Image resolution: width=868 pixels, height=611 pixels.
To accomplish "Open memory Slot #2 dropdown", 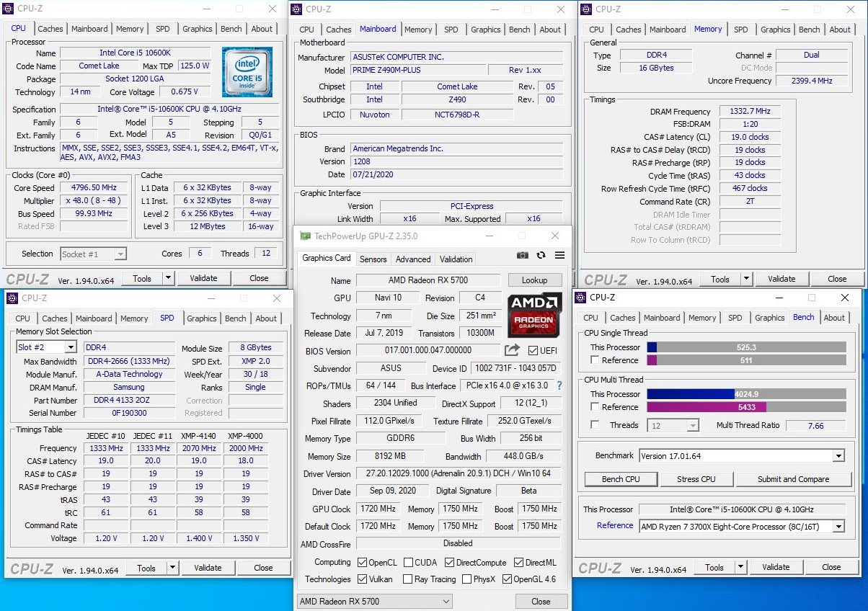I will tap(70, 347).
